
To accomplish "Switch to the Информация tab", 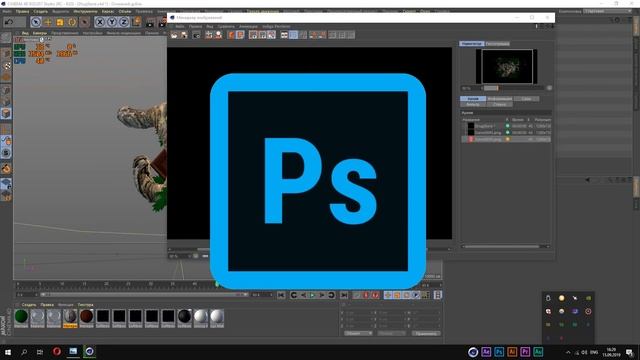I will pos(500,99).
